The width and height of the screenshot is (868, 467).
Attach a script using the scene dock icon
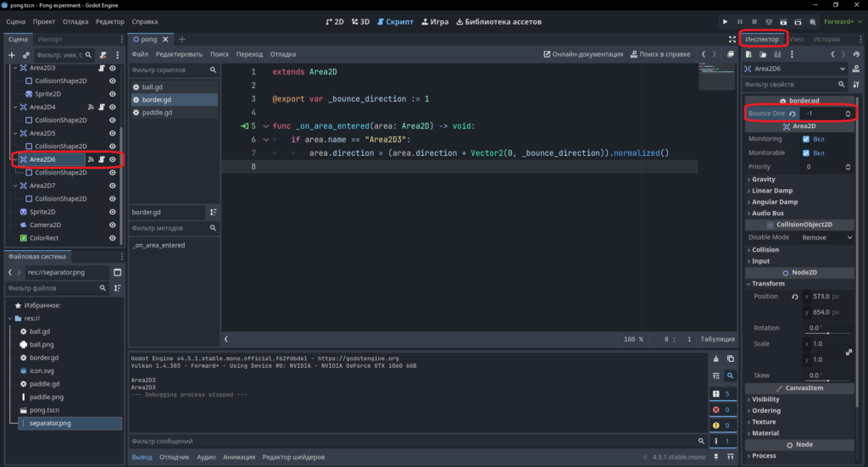click(103, 55)
